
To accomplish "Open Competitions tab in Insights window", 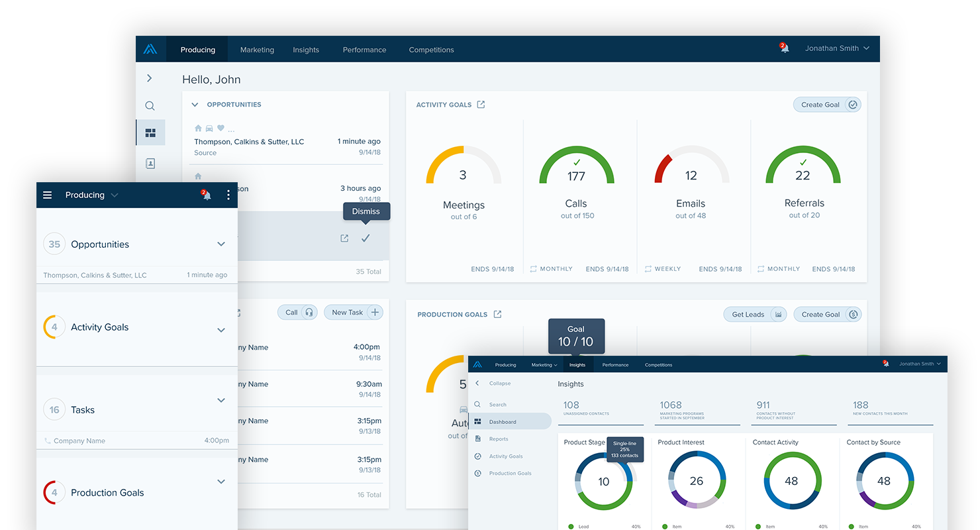I will click(658, 365).
